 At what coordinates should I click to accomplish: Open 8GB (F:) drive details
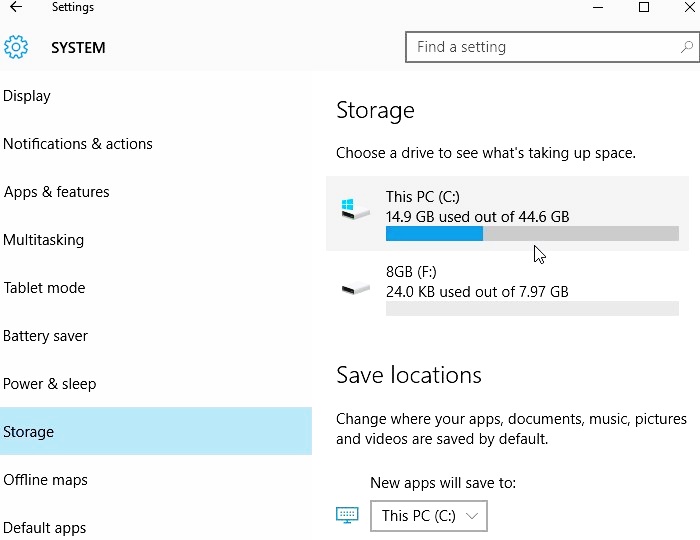coord(507,288)
